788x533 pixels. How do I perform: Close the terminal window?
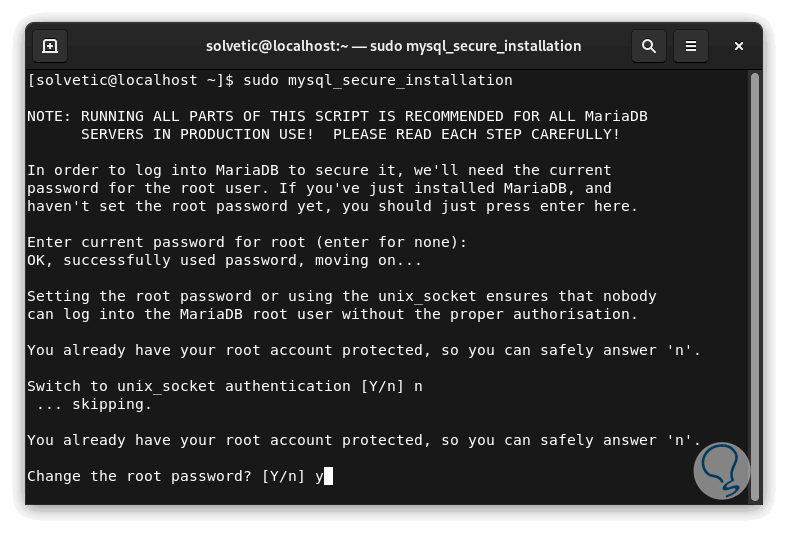(x=739, y=46)
